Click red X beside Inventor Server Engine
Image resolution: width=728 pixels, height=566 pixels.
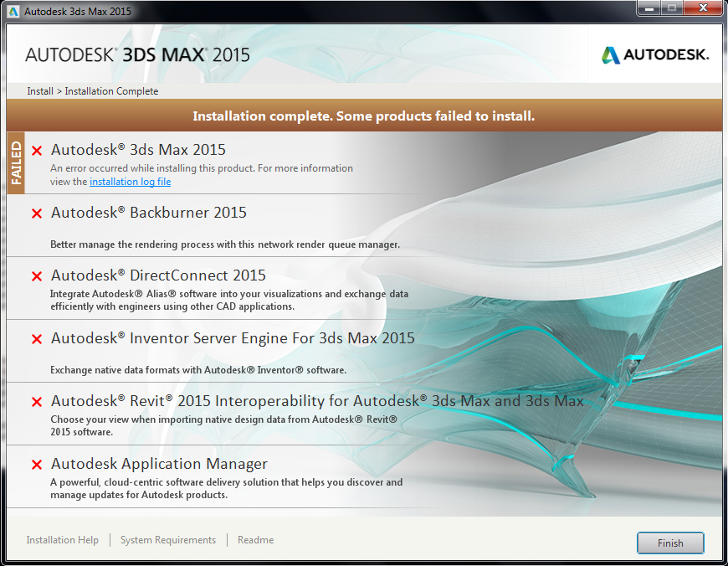(x=37, y=339)
